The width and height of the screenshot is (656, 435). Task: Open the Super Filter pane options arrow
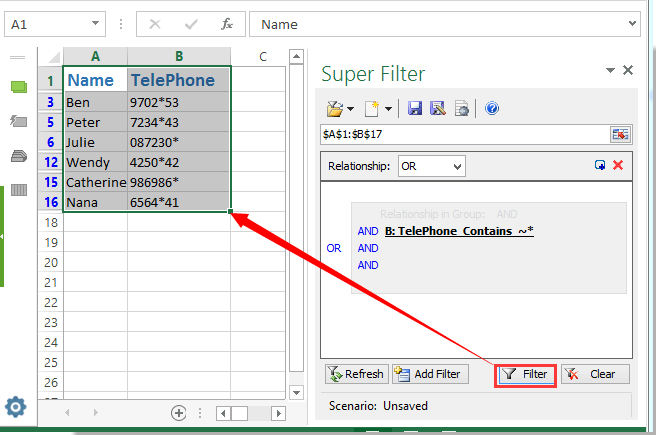[x=609, y=71]
